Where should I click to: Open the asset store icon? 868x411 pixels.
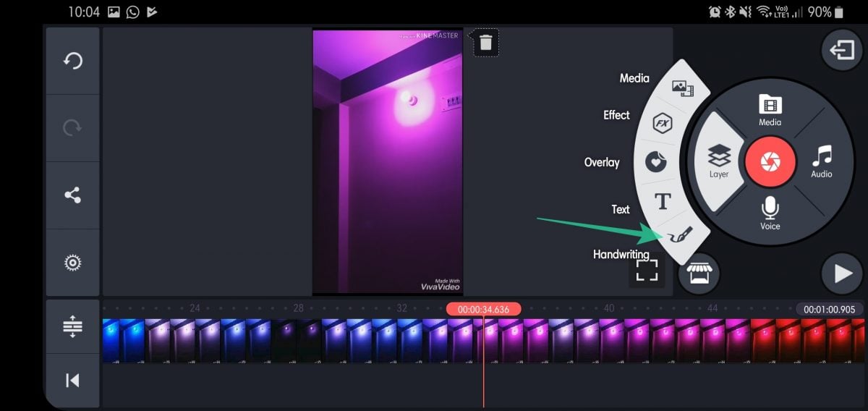coord(699,274)
